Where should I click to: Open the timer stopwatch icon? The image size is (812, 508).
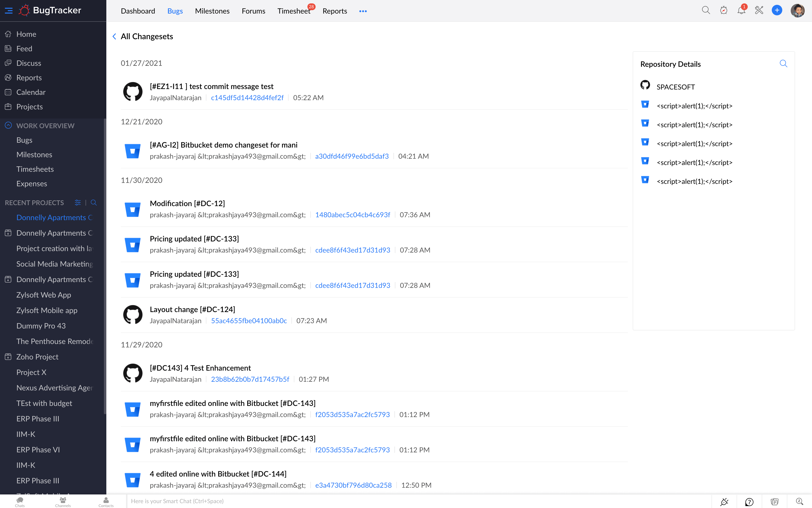pos(724,10)
